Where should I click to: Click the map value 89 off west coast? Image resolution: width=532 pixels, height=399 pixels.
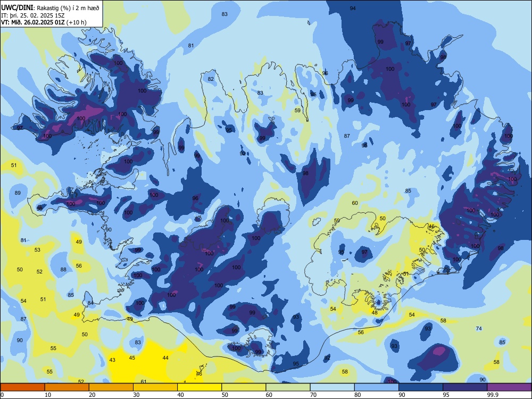coord(18,193)
